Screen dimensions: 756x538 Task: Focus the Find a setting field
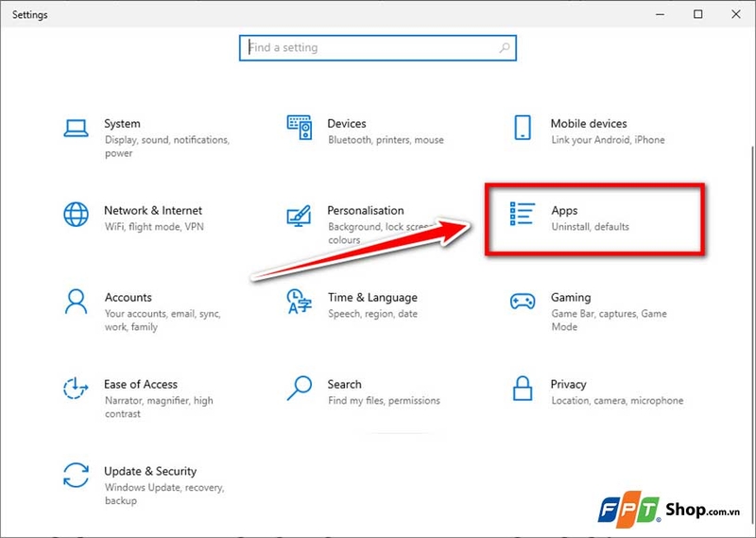pos(378,48)
